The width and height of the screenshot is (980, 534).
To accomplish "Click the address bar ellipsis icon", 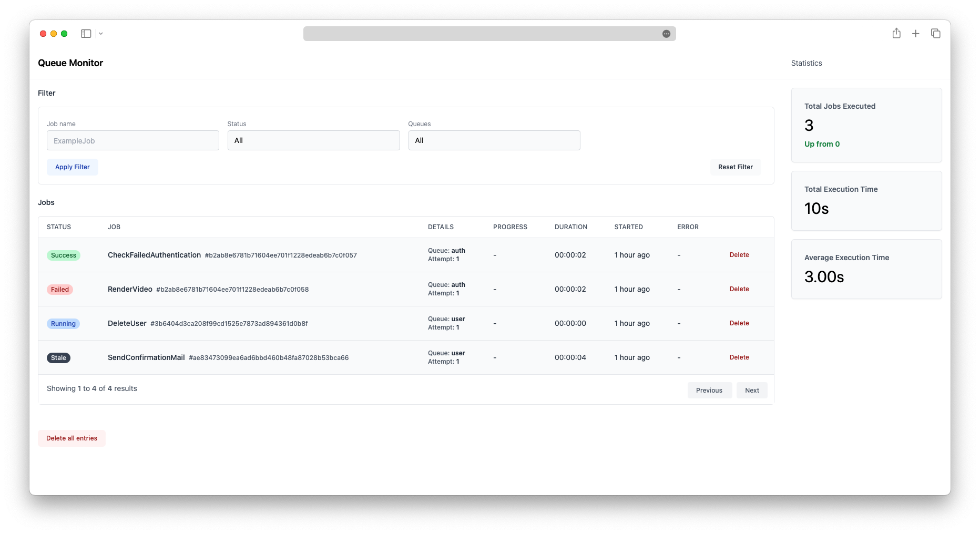I will (666, 34).
